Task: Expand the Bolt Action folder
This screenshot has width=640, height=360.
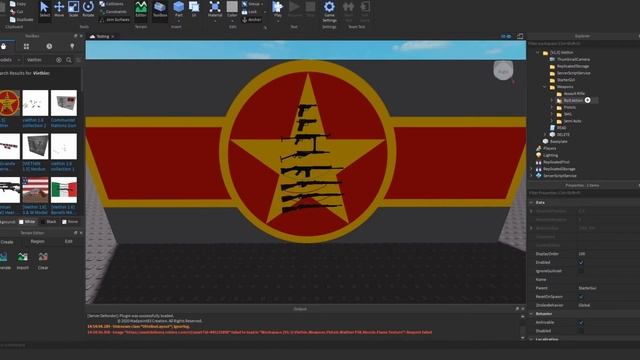Action: click(x=552, y=100)
